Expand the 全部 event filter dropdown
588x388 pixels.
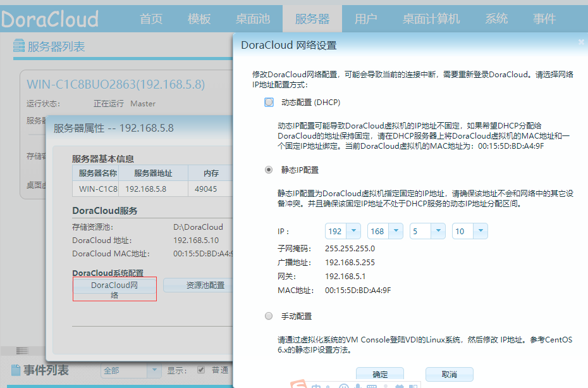[154, 370]
